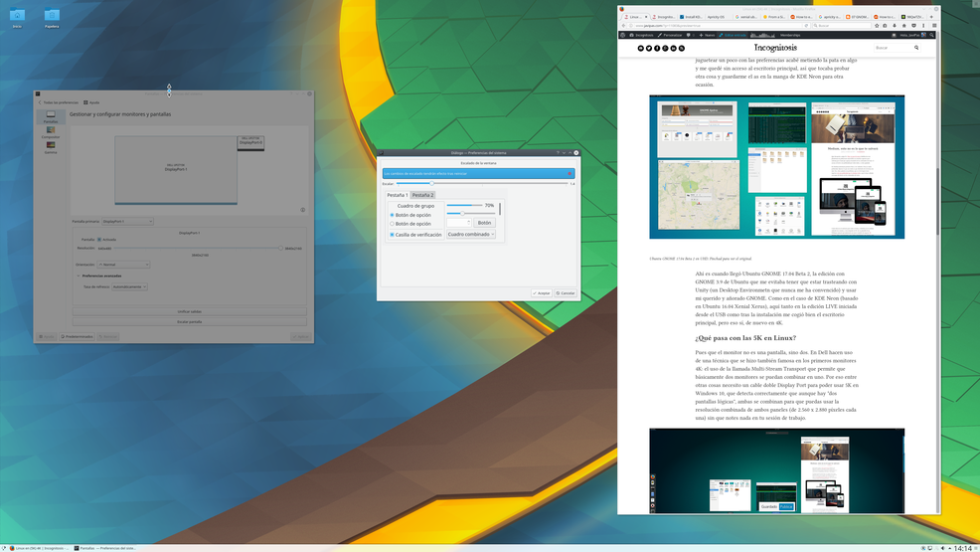
Task: Open the Papelera trash icon on desktop
Action: coord(52,18)
